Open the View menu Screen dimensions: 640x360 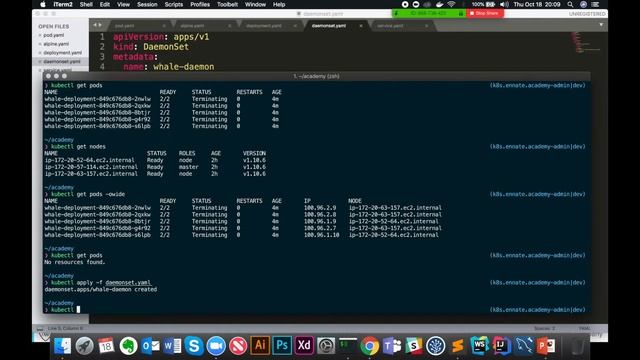point(123,4)
